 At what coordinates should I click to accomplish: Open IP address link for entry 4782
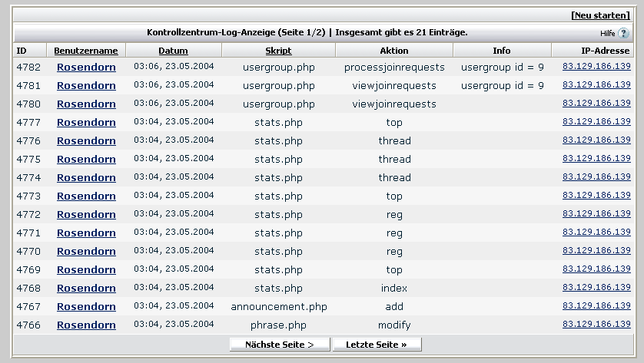pos(596,67)
